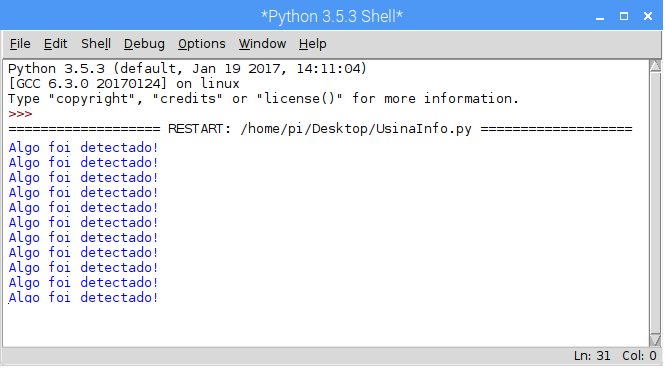
Task: Open the Debug menu
Action: coord(144,44)
